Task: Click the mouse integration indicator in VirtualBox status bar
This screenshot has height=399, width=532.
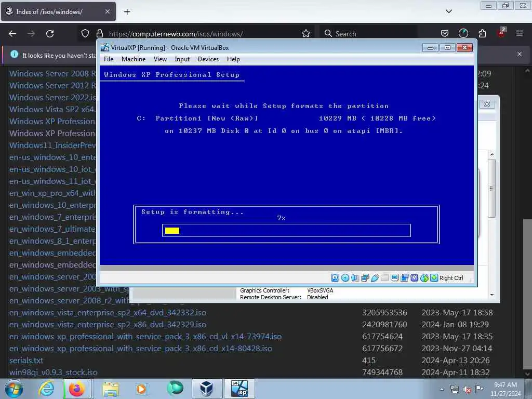Action: 424,278
